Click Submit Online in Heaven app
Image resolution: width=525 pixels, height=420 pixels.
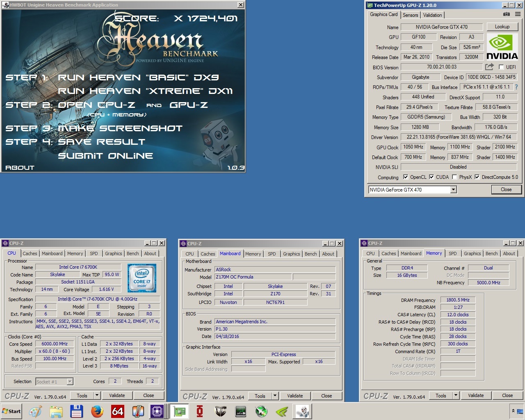pos(105,156)
